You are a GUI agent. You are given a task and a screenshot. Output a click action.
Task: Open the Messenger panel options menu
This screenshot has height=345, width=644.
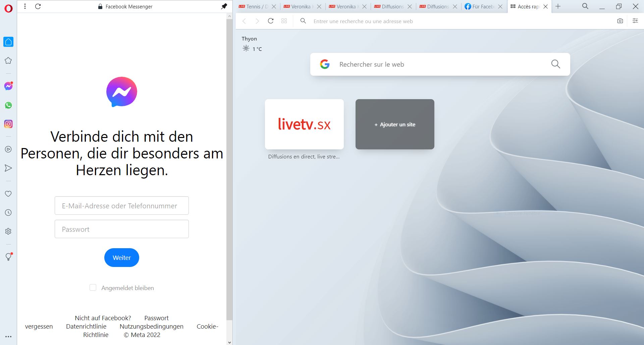[25, 6]
